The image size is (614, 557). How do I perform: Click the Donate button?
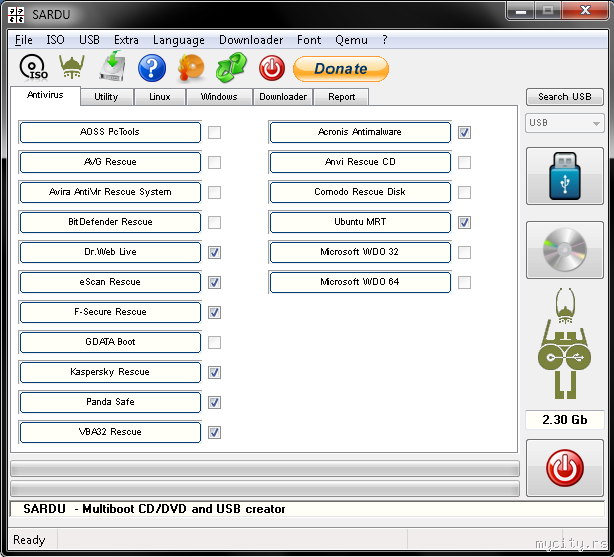click(x=341, y=69)
